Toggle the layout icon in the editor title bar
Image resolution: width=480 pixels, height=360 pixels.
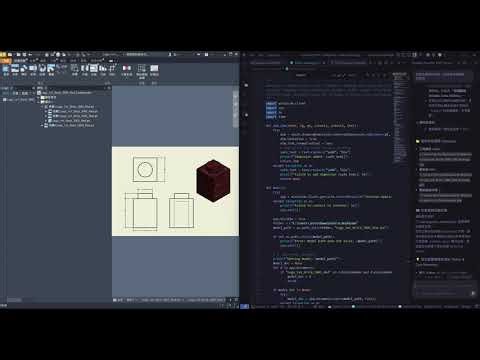click(x=414, y=55)
